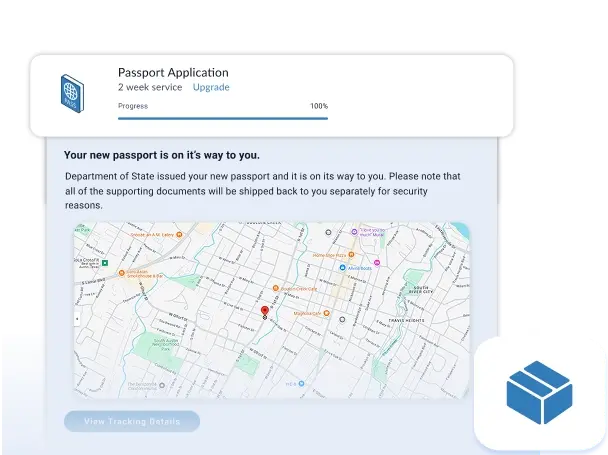
Task: Select the blue bookstore marker on map
Action: (x=342, y=268)
